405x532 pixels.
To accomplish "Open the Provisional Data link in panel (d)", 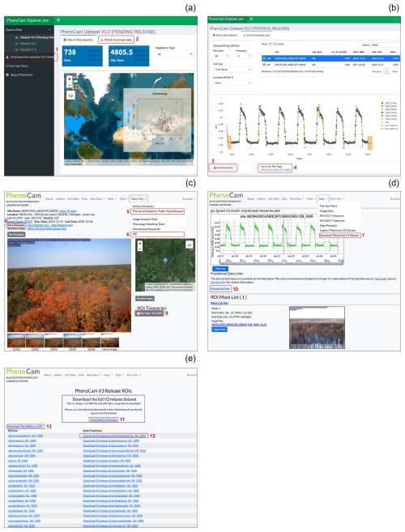I will pos(220,288).
